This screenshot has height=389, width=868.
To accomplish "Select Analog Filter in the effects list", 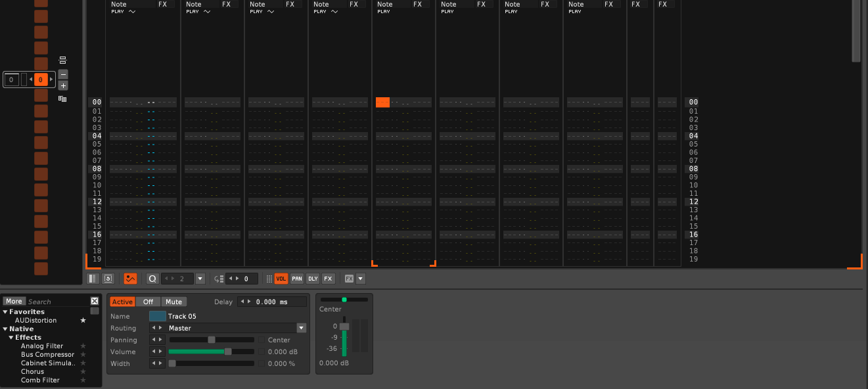I will coord(42,346).
